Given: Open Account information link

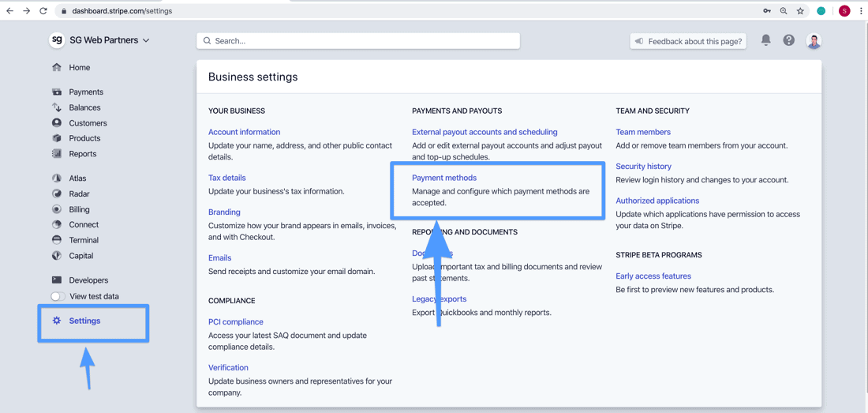Looking at the screenshot, I should tap(244, 132).
